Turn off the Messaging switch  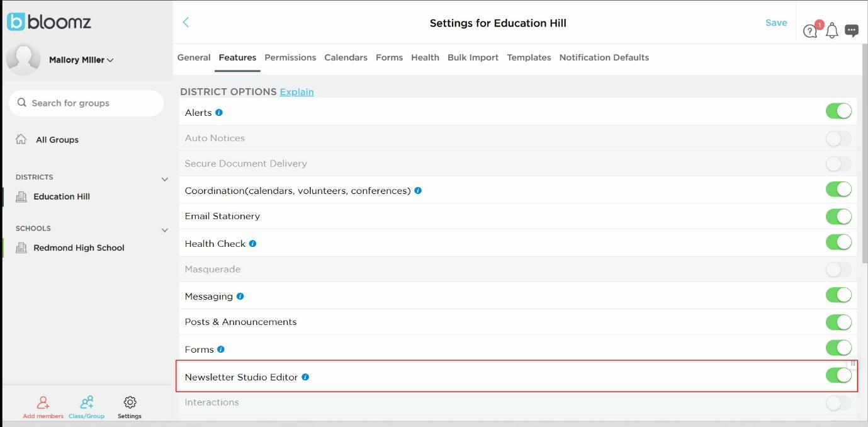click(x=838, y=295)
